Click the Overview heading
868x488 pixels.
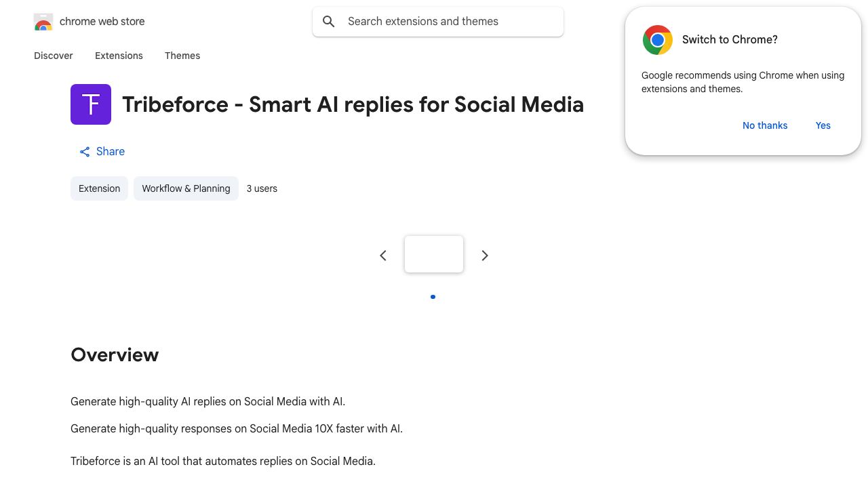point(115,355)
